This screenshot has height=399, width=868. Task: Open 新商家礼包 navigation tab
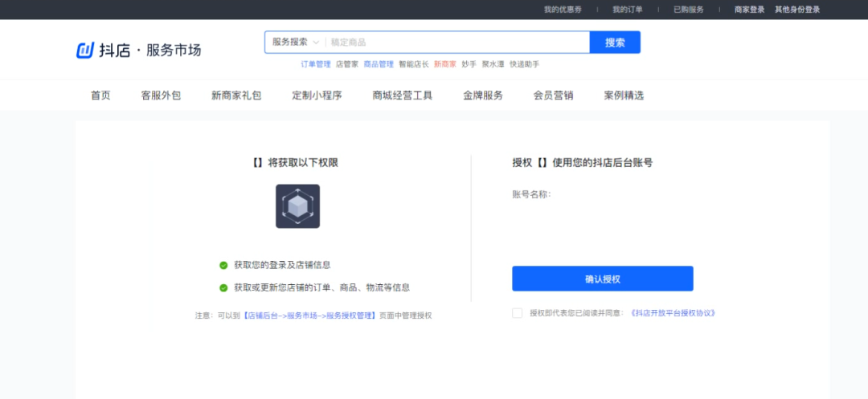(236, 95)
